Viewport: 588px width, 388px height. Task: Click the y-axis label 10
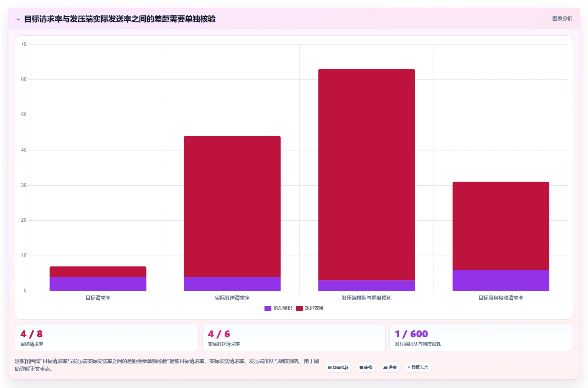(24, 256)
